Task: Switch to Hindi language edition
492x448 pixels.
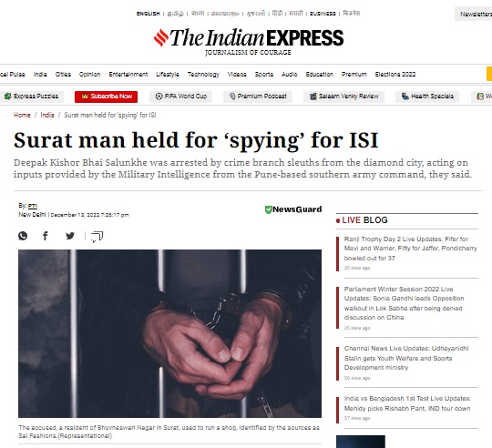Action: (x=277, y=14)
